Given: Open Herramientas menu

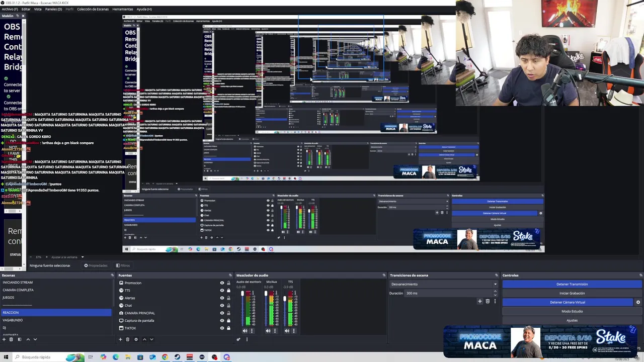Looking at the screenshot, I should coord(123,9).
